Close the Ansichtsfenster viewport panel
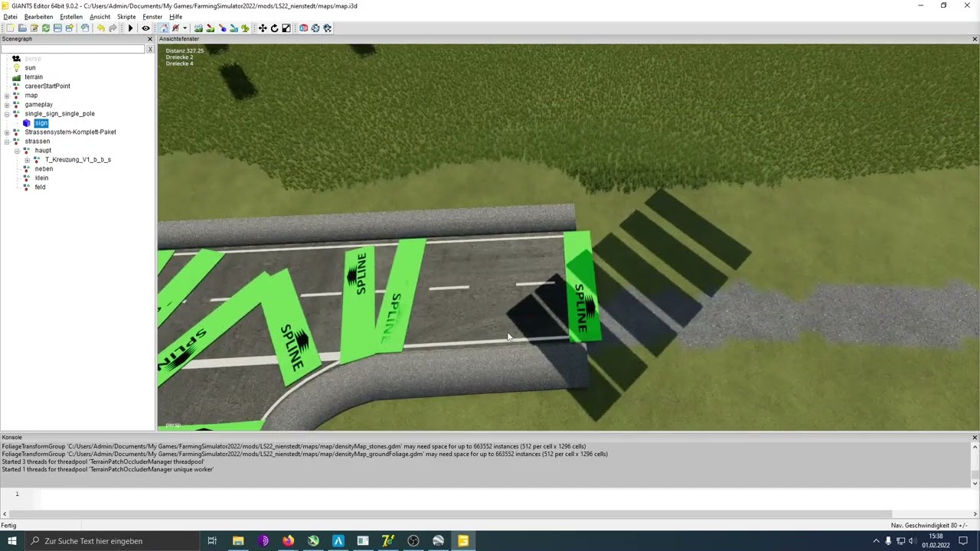The image size is (980, 551). click(975, 39)
